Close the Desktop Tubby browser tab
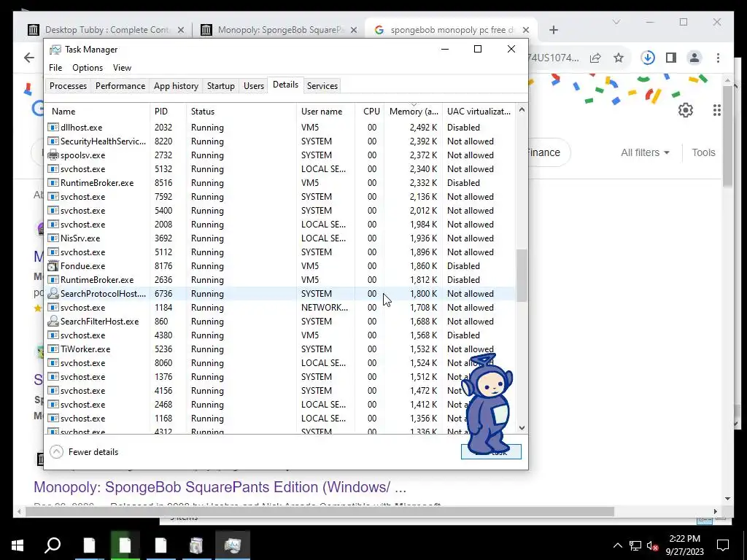Screen dimensions: 747x560 [x=181, y=30]
